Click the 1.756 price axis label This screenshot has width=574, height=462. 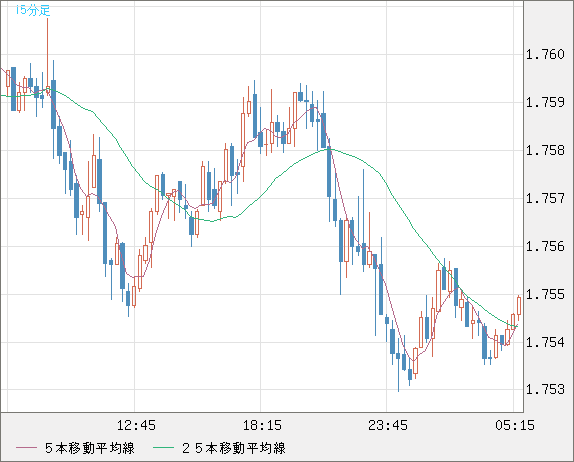[545, 246]
